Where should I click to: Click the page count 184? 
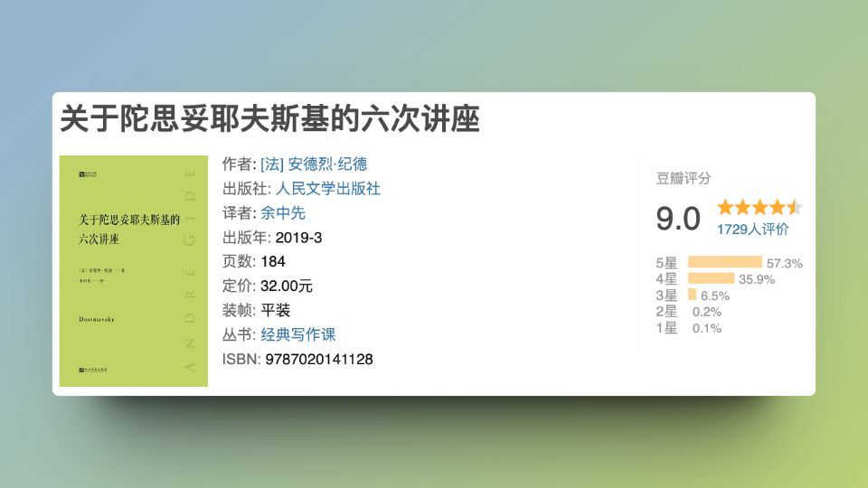pyautogui.click(x=273, y=262)
